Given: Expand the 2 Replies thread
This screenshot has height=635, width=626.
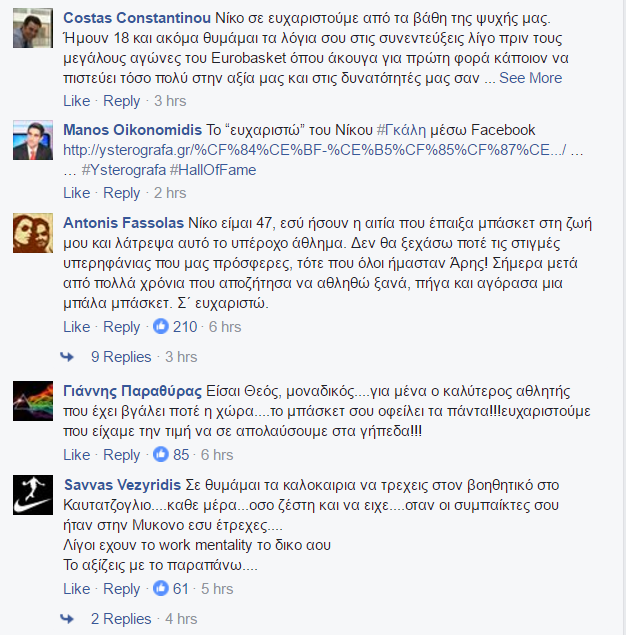Looking at the screenshot, I should coord(121,619).
